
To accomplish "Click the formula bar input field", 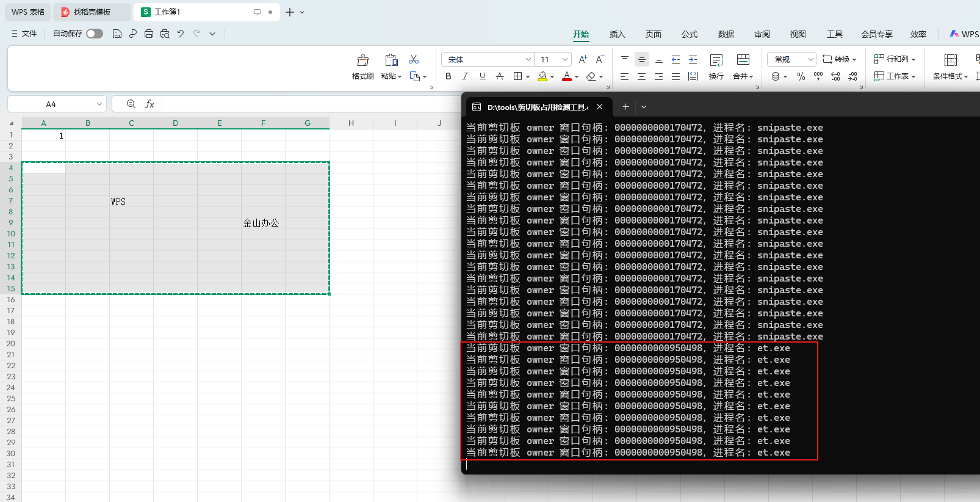I will (311, 104).
